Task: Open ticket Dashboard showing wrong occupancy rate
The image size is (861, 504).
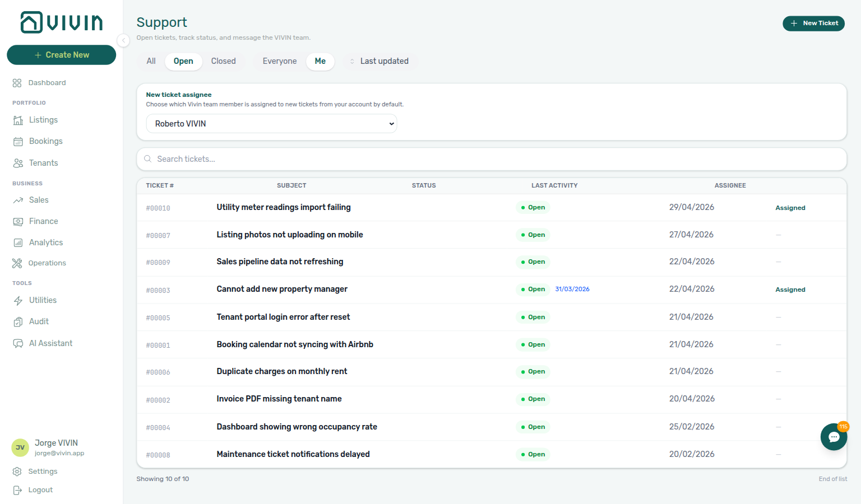Action: [297, 427]
